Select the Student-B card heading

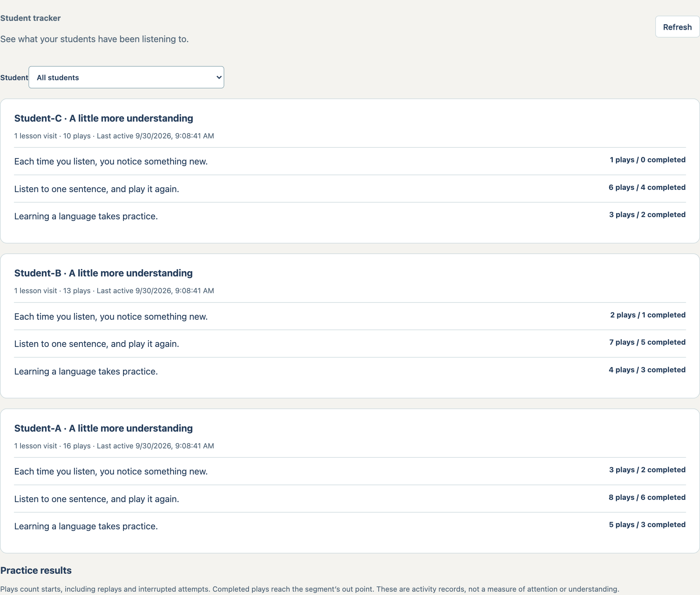103,273
